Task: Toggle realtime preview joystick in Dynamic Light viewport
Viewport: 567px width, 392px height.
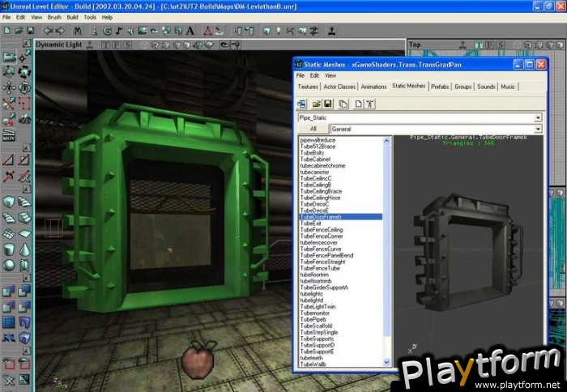Action: 90,45
